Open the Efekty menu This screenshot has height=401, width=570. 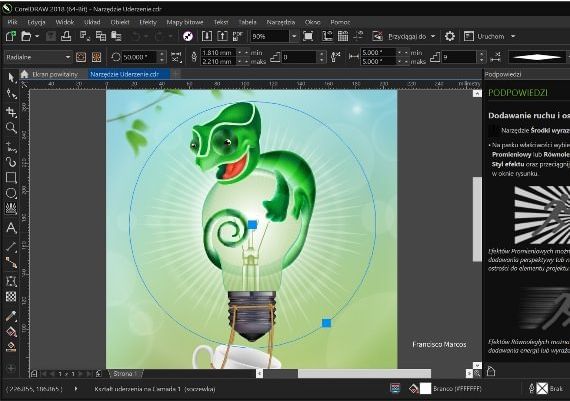point(148,22)
